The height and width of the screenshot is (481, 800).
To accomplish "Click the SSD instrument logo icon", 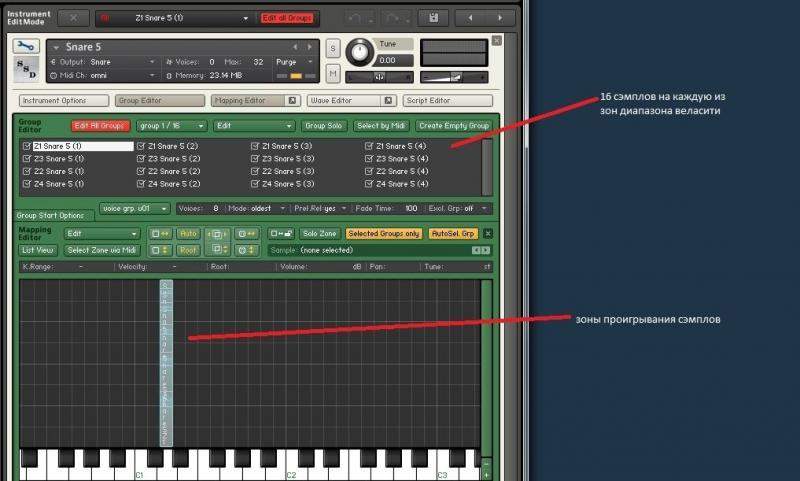I will (27, 70).
